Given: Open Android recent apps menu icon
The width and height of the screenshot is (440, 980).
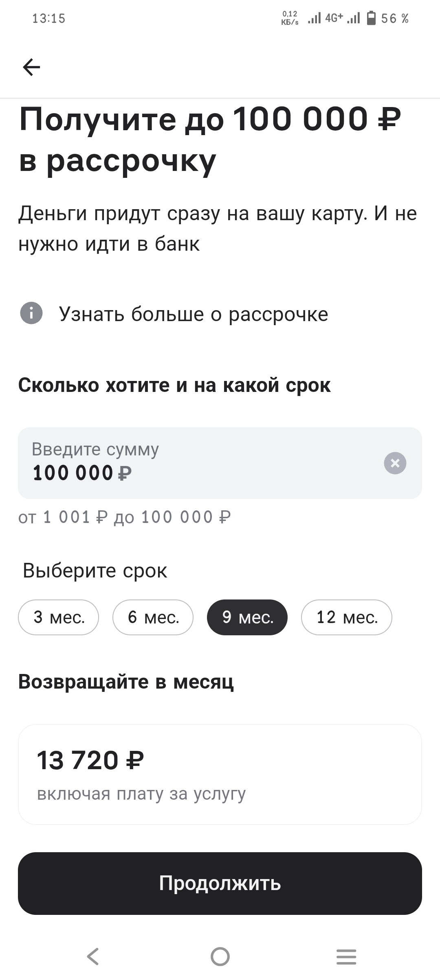Looking at the screenshot, I should click(346, 956).
